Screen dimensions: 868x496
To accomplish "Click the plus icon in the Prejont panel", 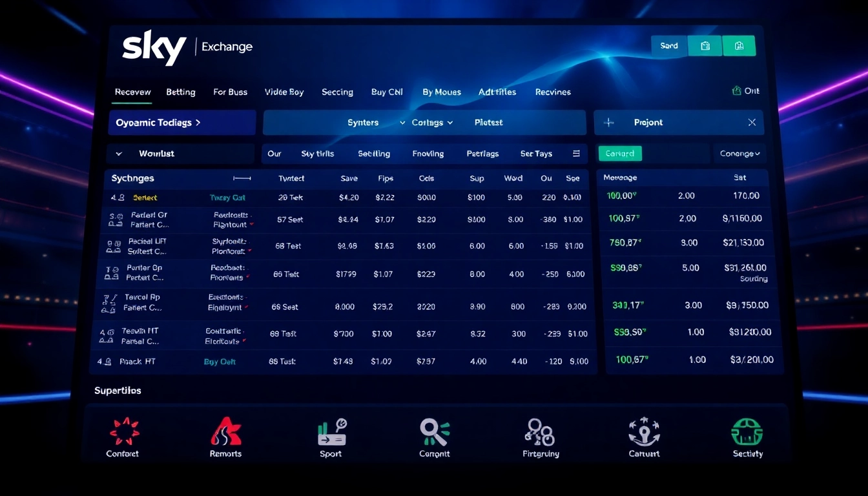I will click(608, 122).
